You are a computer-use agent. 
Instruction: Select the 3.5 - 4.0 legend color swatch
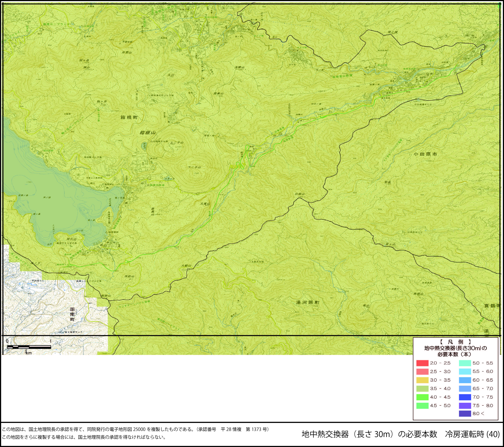coord(422,388)
